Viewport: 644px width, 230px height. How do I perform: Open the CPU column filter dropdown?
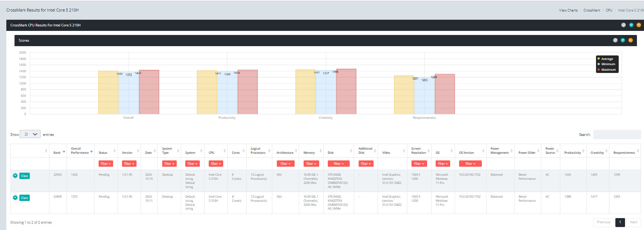click(x=216, y=164)
